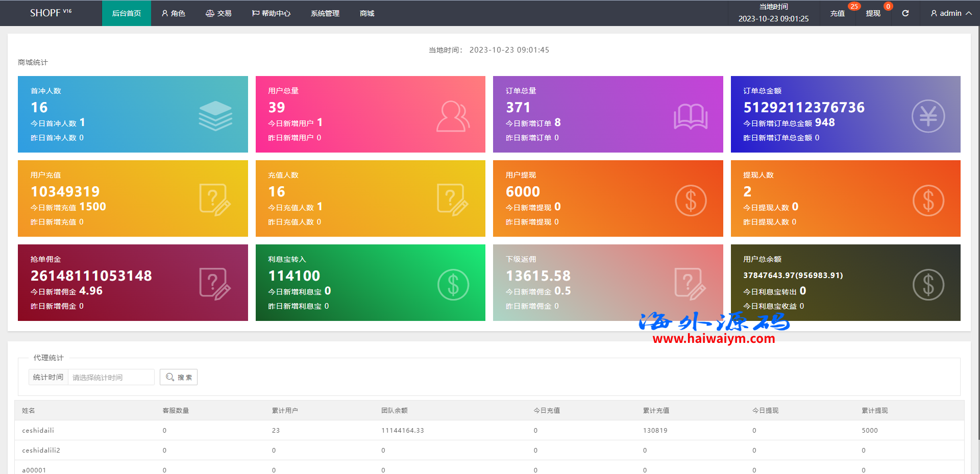Click the open book icon in 订单总量 card
The height and width of the screenshot is (474, 980).
coord(690,116)
